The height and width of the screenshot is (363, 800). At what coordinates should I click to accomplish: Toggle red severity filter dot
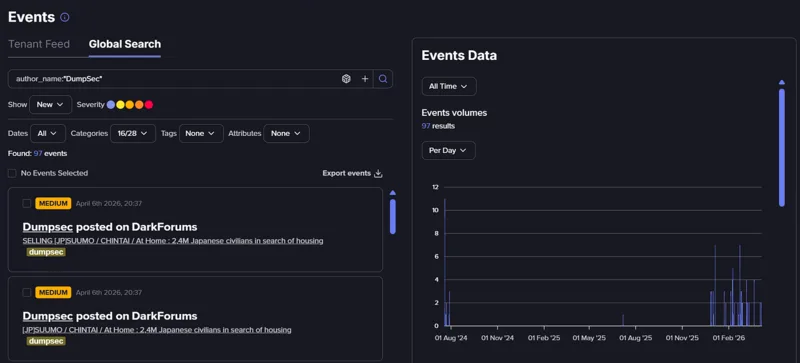(149, 105)
